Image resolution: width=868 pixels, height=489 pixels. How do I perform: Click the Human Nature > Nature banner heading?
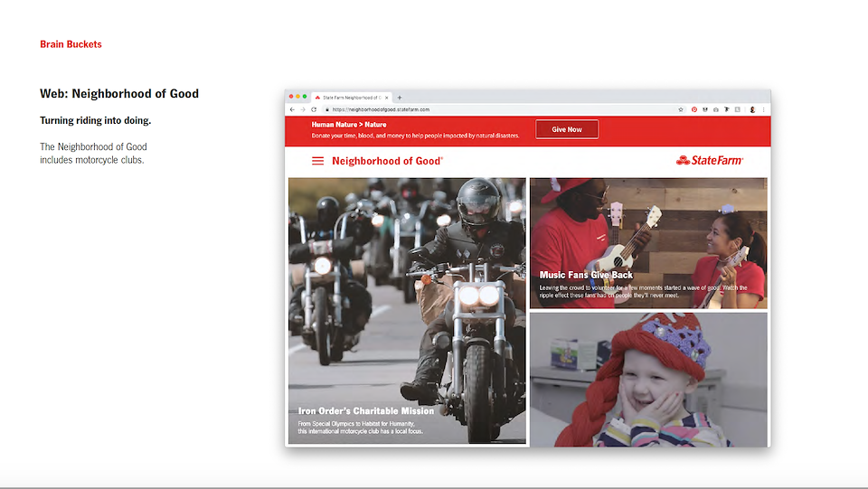[x=349, y=125]
